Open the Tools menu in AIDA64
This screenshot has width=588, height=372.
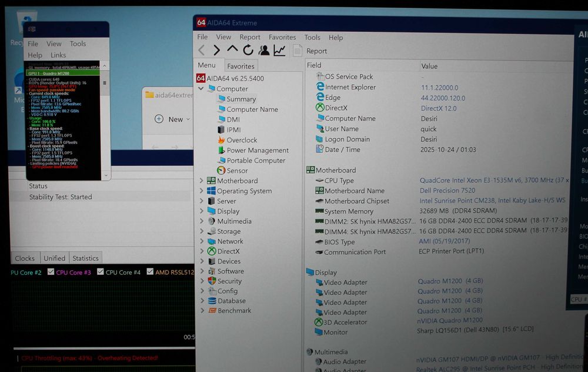pyautogui.click(x=312, y=37)
